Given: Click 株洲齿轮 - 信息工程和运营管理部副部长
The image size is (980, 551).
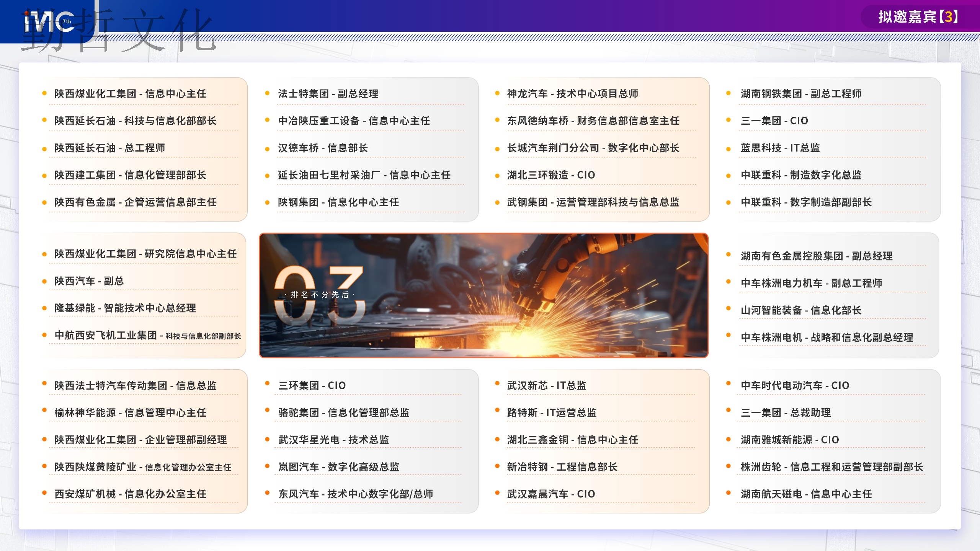Looking at the screenshot, I should (832, 467).
